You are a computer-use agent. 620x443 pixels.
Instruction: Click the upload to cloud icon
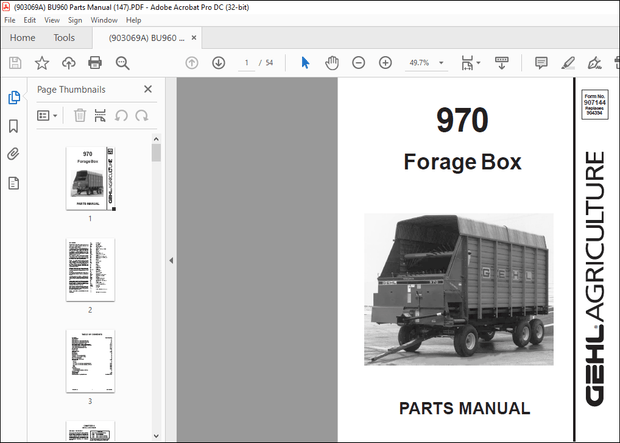coord(68,63)
